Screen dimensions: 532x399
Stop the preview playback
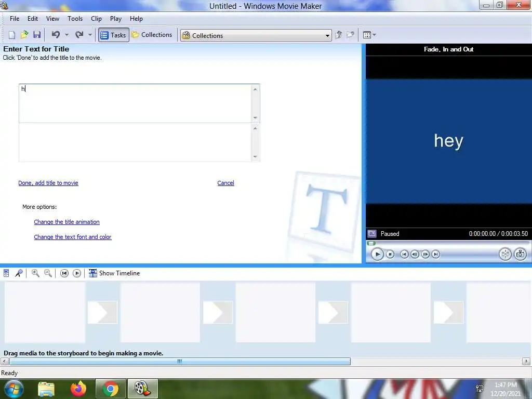tap(390, 254)
